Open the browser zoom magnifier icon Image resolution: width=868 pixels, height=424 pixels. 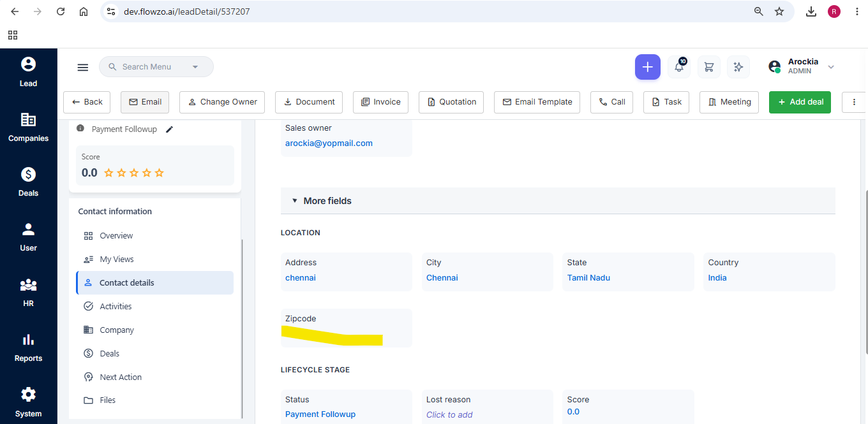point(759,11)
